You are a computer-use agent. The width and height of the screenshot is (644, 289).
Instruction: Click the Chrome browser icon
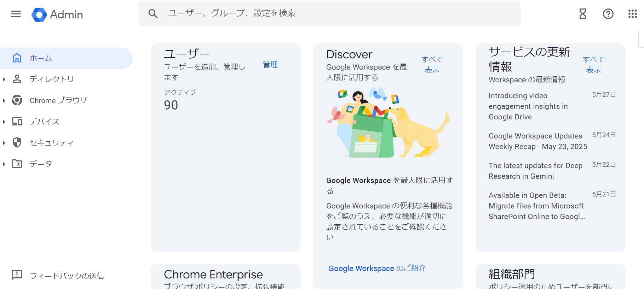tap(17, 100)
